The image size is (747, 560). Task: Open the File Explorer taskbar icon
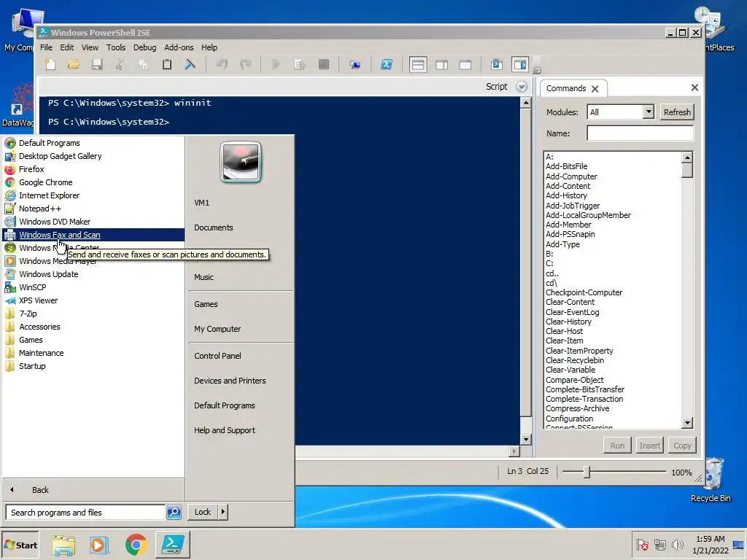pos(63,545)
